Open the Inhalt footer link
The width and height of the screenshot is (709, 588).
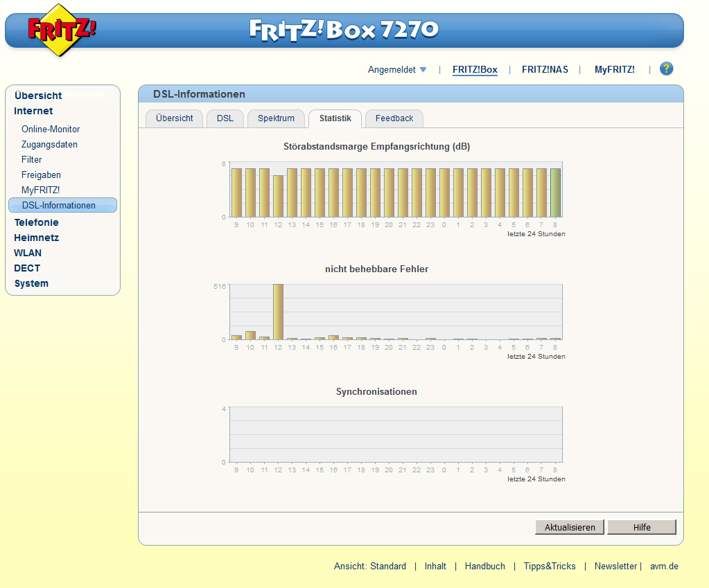pyautogui.click(x=435, y=567)
